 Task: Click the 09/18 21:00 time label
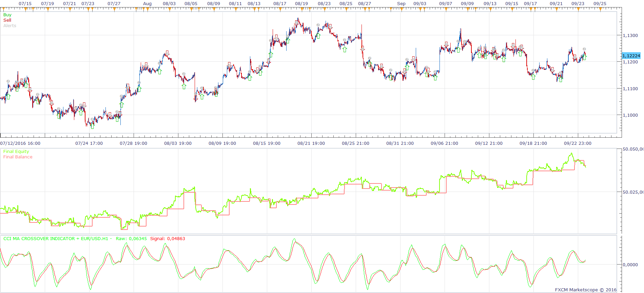tap(533, 143)
